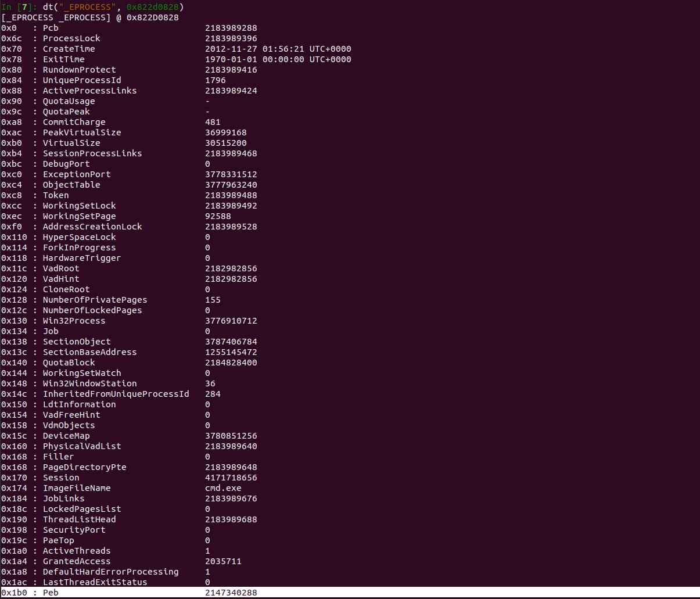
Task: Click the DefaultHardErrorProcessing field name
Action: (110, 572)
